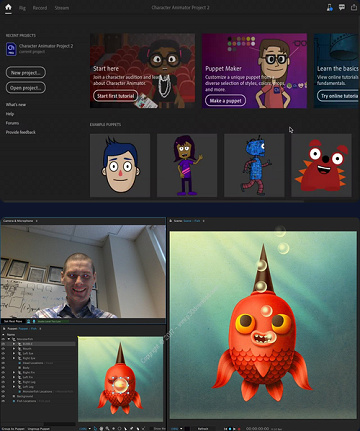Open the Forums link
Viewport: 360px width, 431px height.
12,123
